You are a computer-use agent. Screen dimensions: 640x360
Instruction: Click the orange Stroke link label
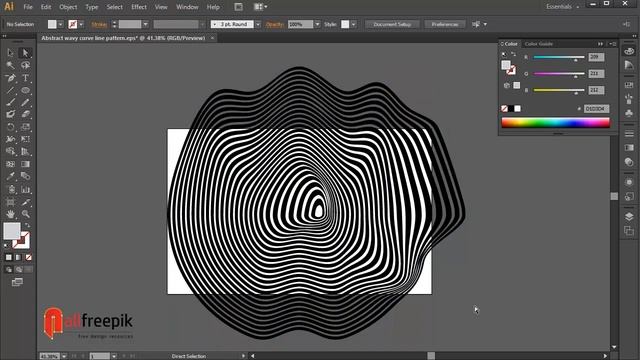[99, 24]
